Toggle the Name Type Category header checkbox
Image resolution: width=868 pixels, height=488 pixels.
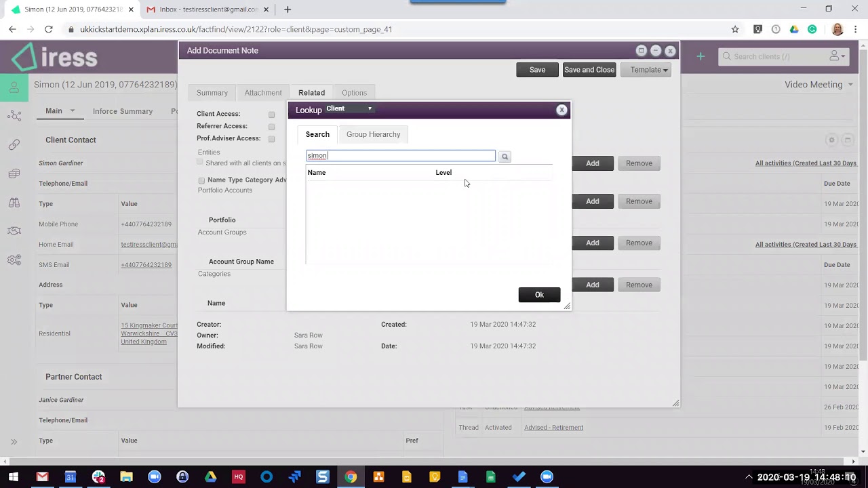pos(201,180)
